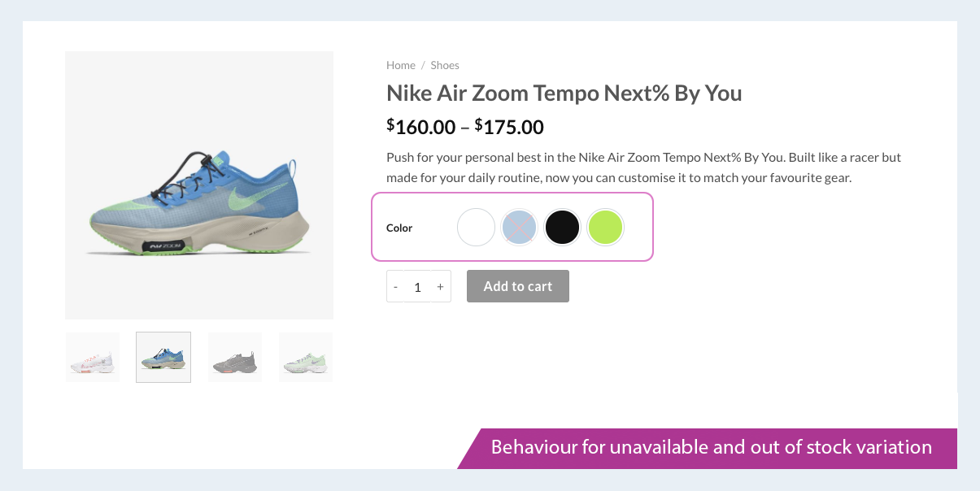980x491 pixels.
Task: Click the unavailable variation behaviour banner
Action: (711, 448)
